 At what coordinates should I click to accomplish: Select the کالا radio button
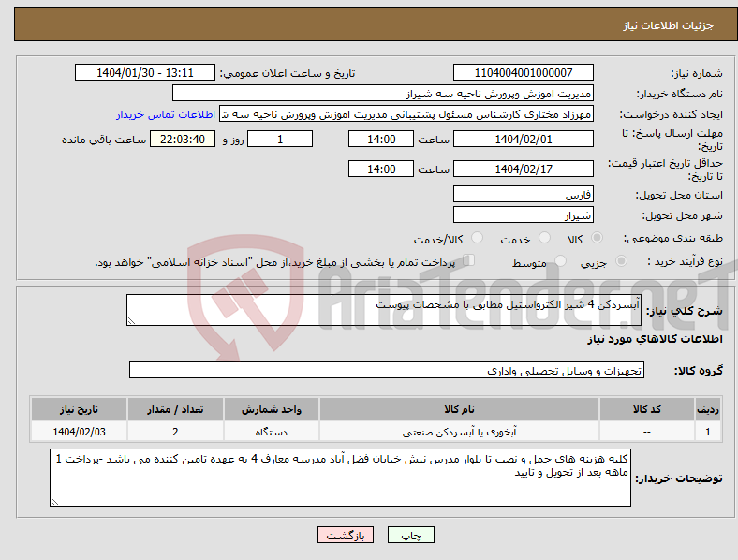tap(597, 238)
